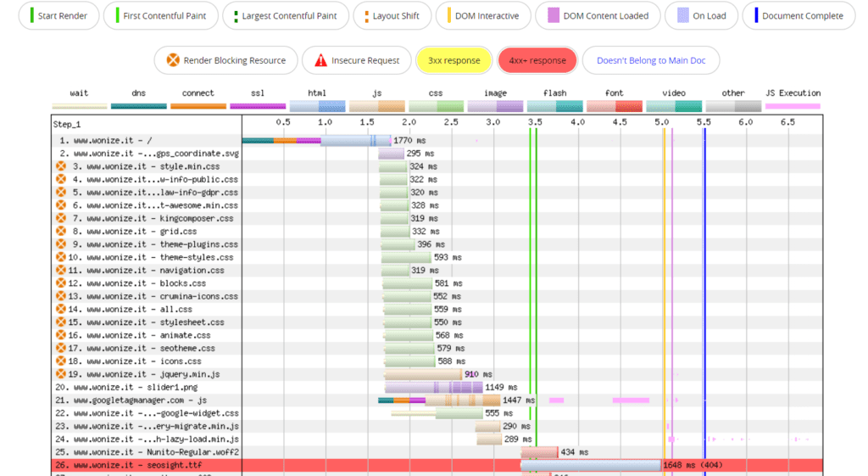Click the js color legend bar

click(377, 106)
